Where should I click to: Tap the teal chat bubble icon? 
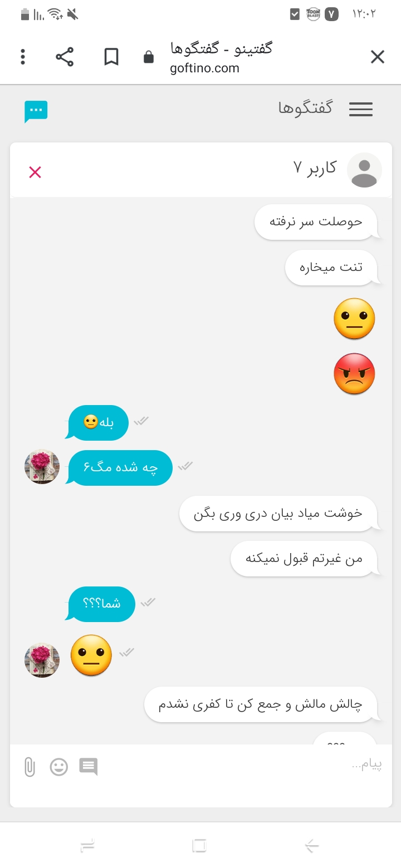pyautogui.click(x=36, y=111)
